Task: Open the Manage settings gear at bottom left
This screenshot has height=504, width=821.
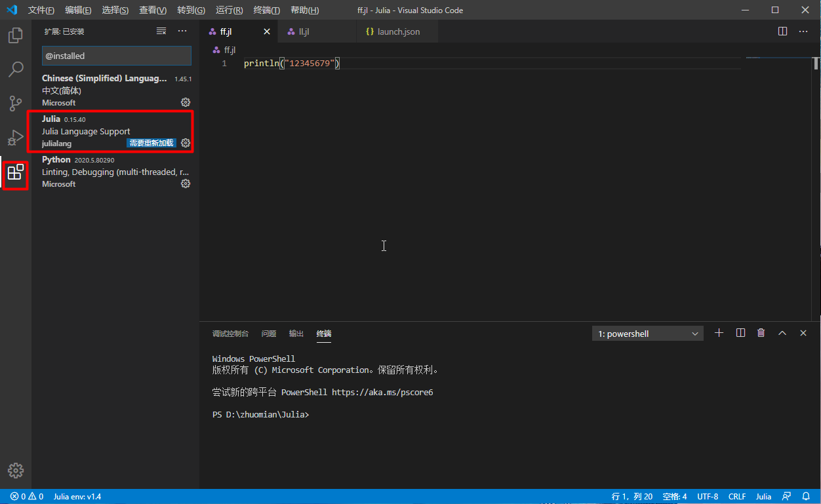Action: [x=15, y=471]
